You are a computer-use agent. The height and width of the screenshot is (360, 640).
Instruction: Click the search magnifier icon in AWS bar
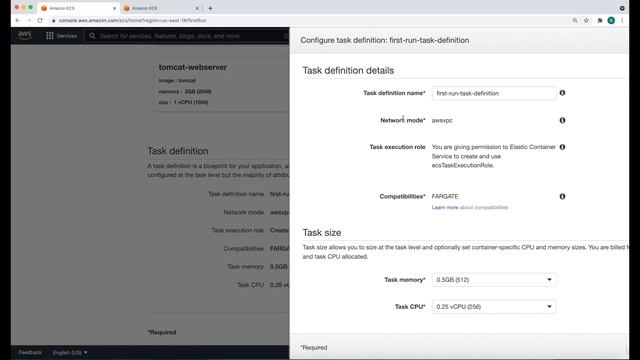(92, 36)
